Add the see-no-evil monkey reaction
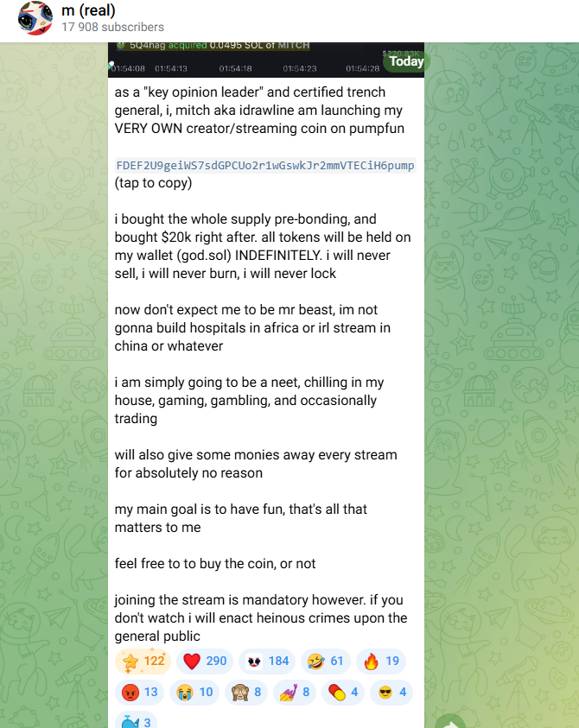Screen dimensions: 579x728 coord(246,693)
